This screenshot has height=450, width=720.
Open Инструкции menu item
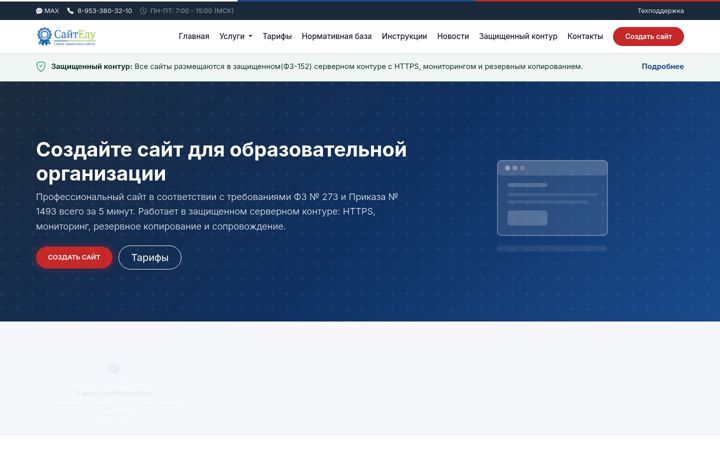click(x=404, y=36)
